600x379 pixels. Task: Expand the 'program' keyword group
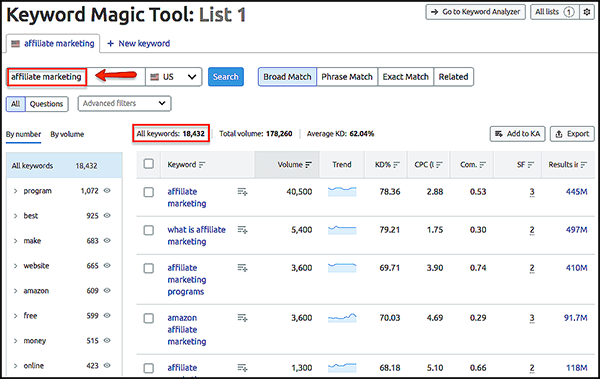16,191
